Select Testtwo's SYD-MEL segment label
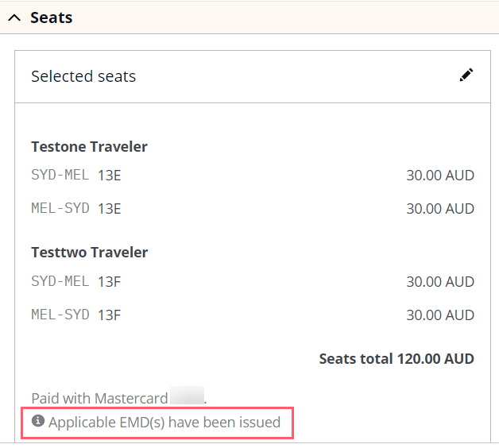Image resolution: width=499 pixels, height=448 pixels. 60,281
